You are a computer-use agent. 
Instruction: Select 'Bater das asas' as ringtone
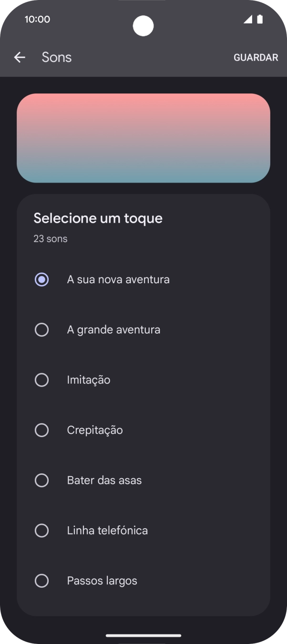pyautogui.click(x=41, y=480)
